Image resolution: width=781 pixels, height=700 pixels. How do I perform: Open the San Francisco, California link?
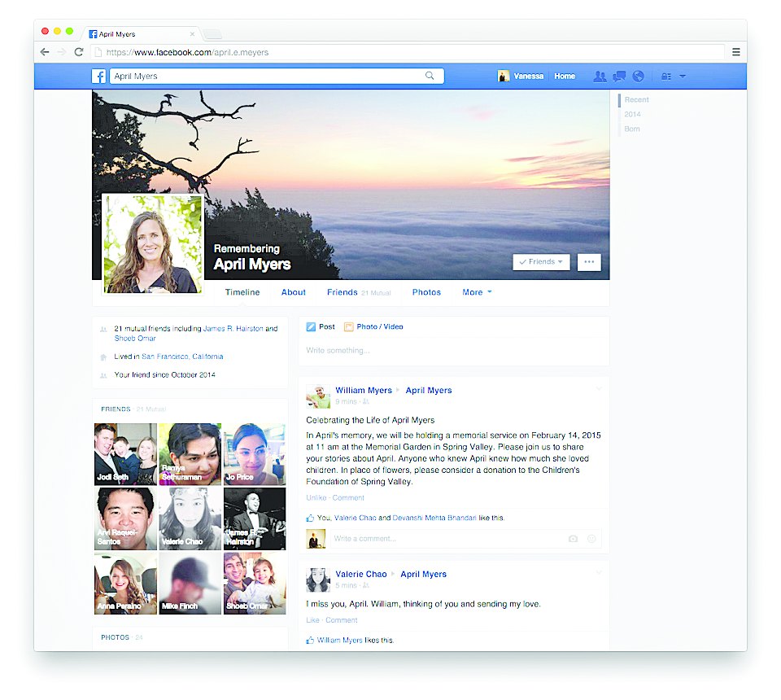point(182,357)
